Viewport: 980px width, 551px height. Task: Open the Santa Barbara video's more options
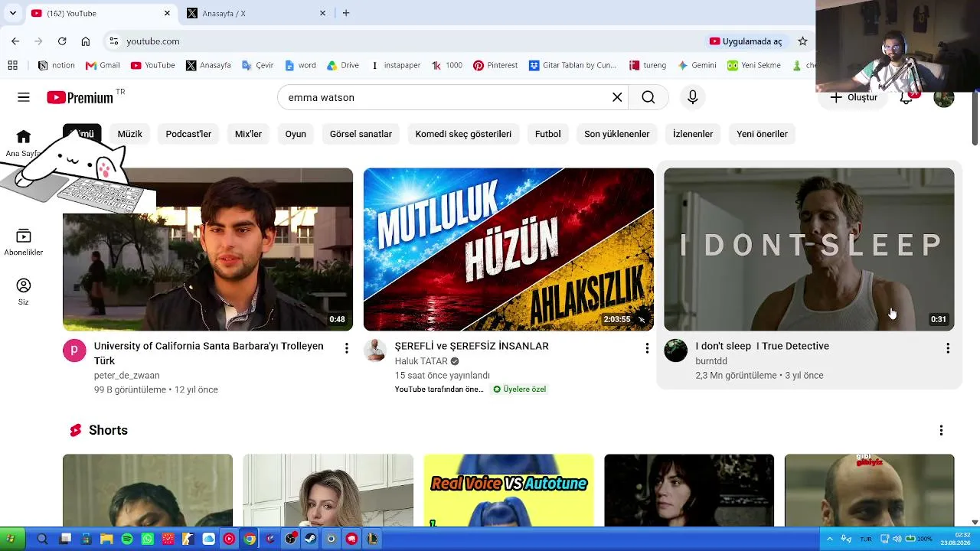pos(346,348)
